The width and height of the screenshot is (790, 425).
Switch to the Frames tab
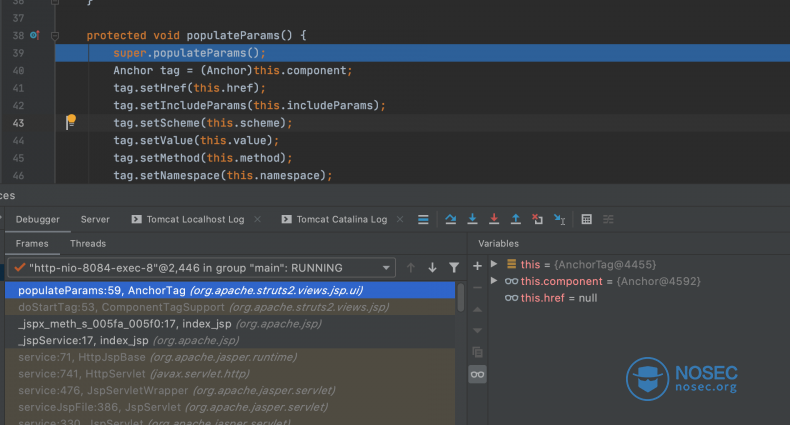[32, 244]
